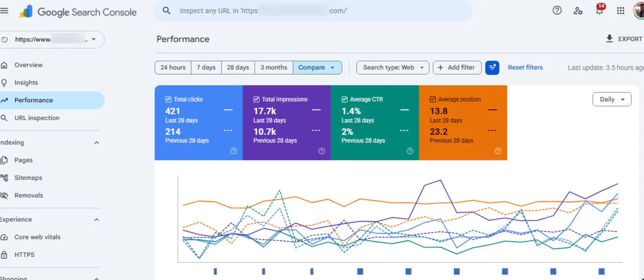Collapse the Shopping section
644x280 pixels.
point(96,278)
